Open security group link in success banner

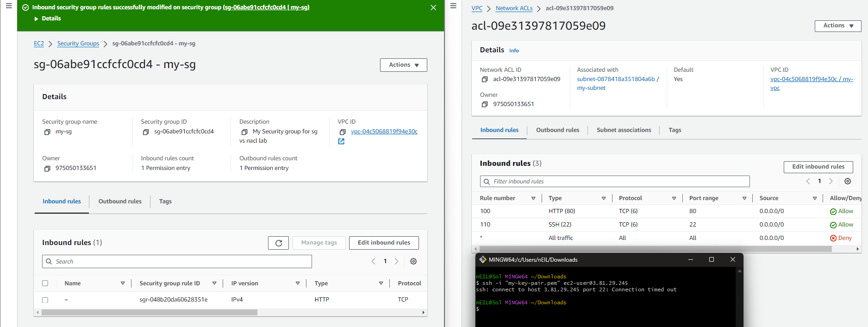tap(266, 7)
